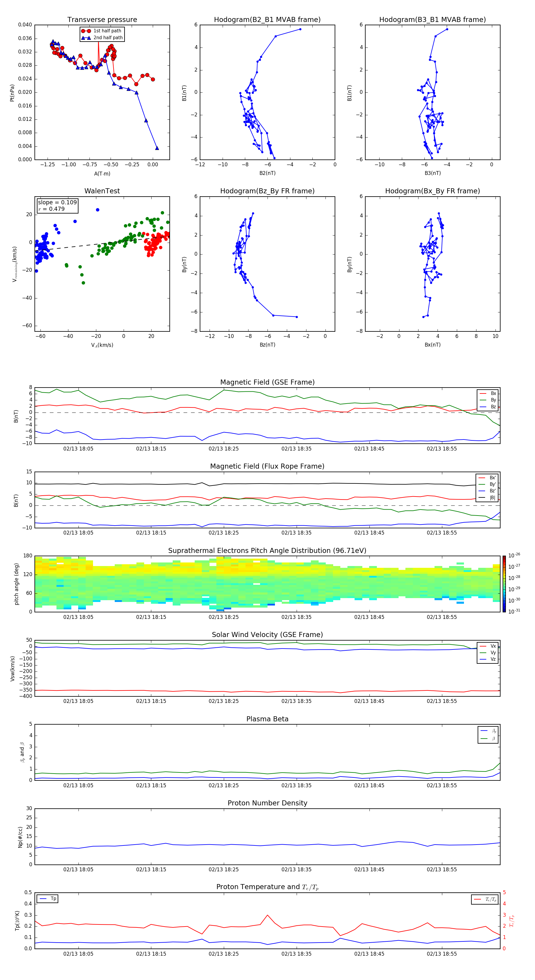Click the Bx entry in GSE field legend

[488, 393]
